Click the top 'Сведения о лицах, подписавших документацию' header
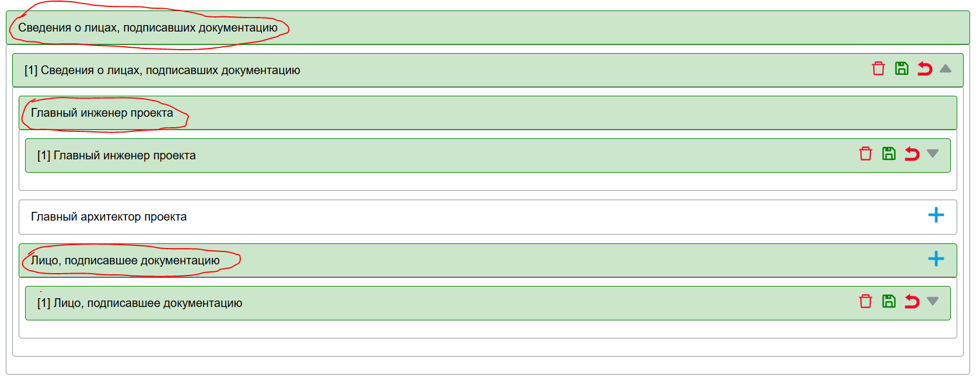Screen dimensions: 980x384 tap(148, 27)
